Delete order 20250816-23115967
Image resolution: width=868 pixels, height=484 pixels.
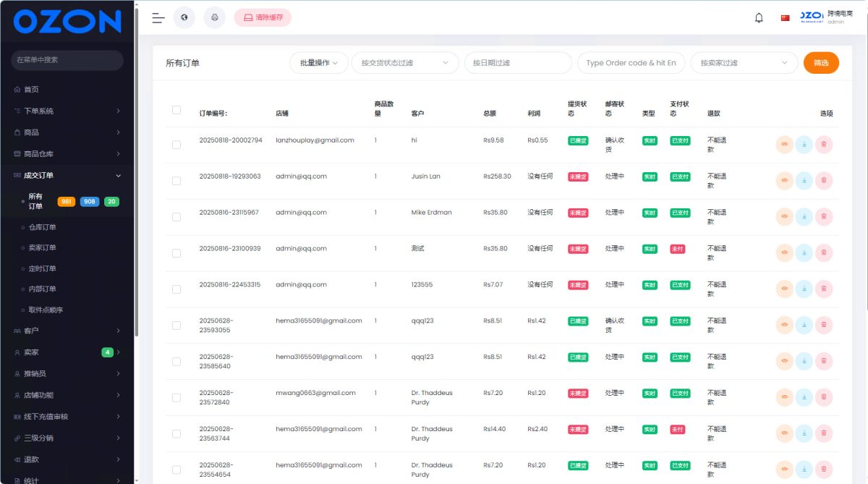(824, 217)
